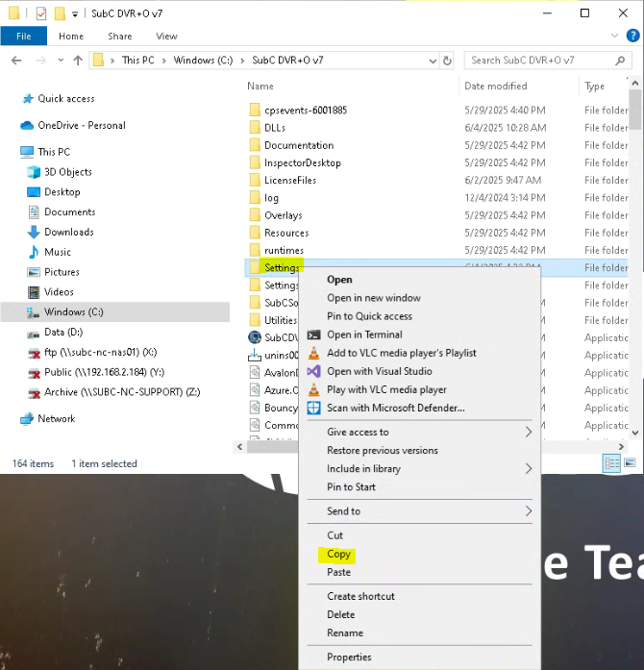Click the Microsoft Defender shield icon
This screenshot has height=670, width=644.
pos(313,408)
